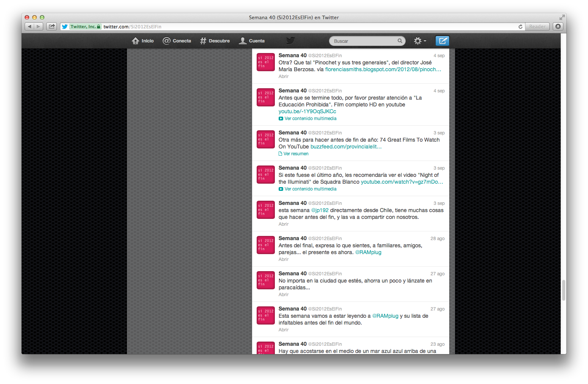Click avatar of 74 Great Films tweet
The height and width of the screenshot is (384, 588).
tap(266, 139)
